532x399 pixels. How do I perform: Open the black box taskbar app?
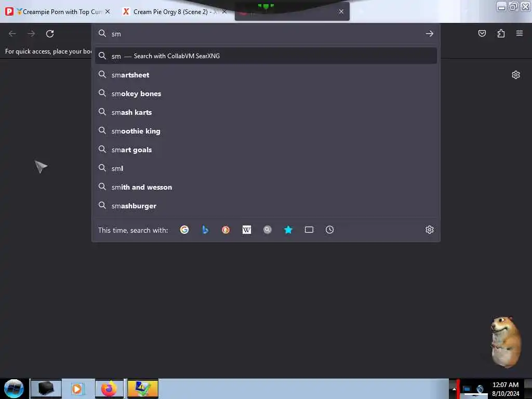coord(46,389)
